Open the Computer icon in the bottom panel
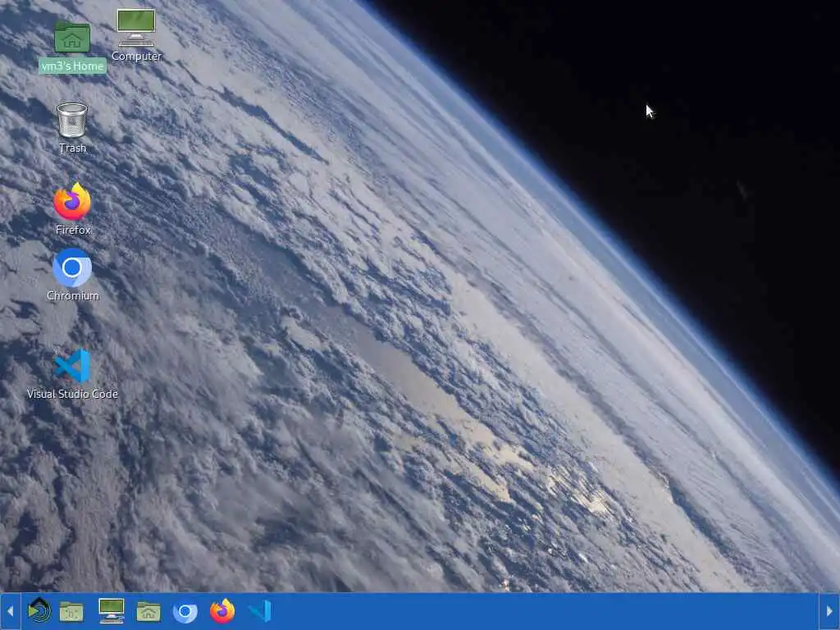This screenshot has width=840, height=630. pos(112,610)
